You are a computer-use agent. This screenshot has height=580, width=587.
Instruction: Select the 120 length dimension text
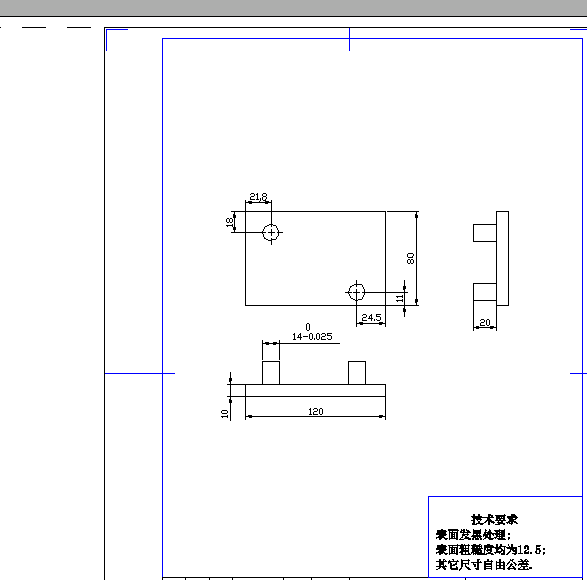tap(316, 412)
